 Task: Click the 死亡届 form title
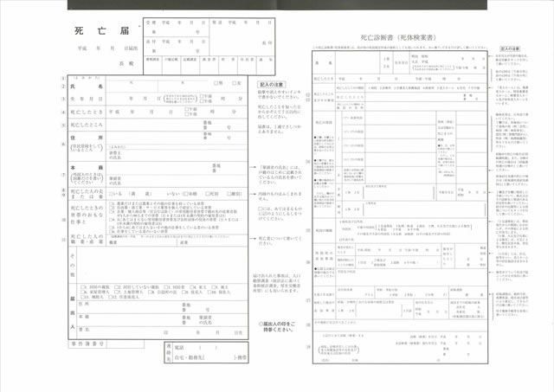[102, 31]
